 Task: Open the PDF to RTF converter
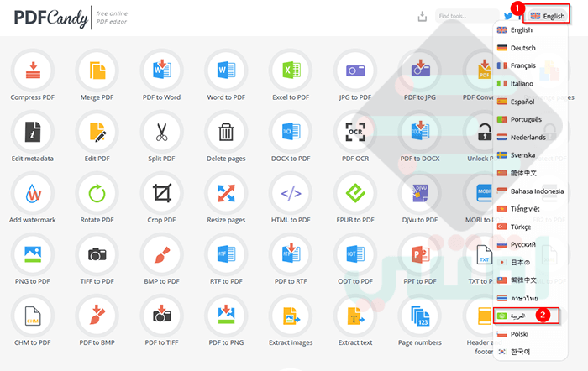click(291, 255)
